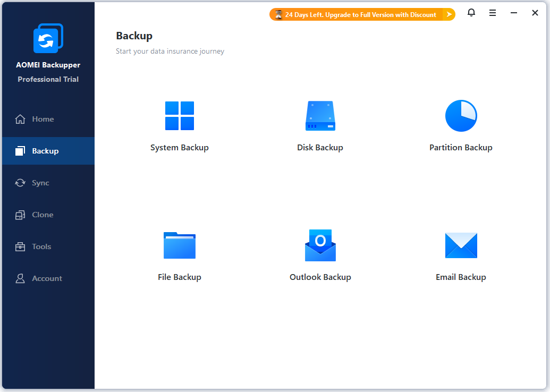Open the System Backup Windows icon
The height and width of the screenshot is (392, 550).
pos(180,116)
